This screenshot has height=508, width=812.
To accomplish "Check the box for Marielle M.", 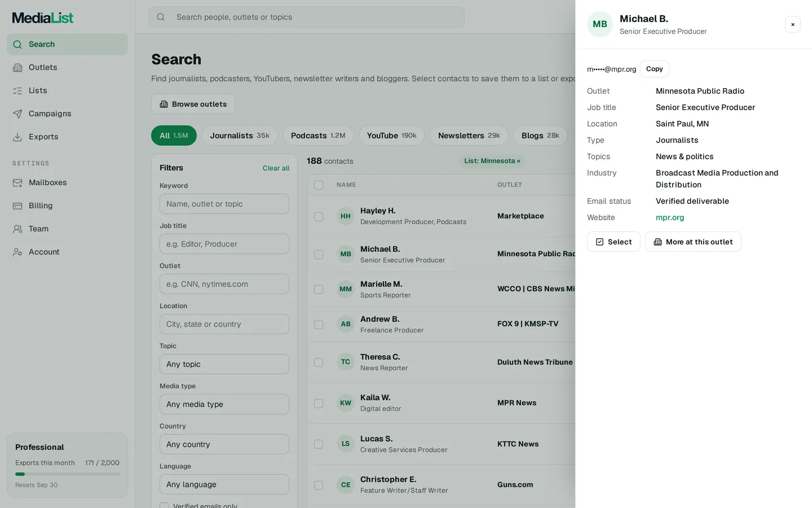I will (x=319, y=290).
